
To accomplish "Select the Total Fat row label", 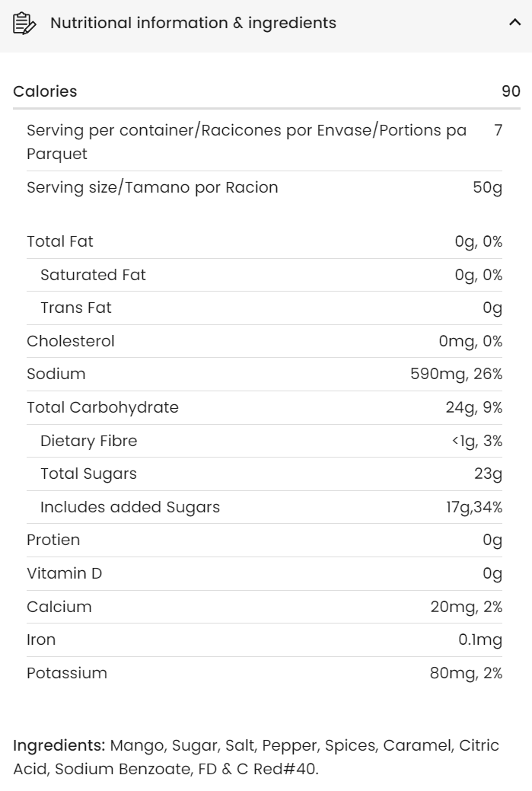I will [x=60, y=241].
